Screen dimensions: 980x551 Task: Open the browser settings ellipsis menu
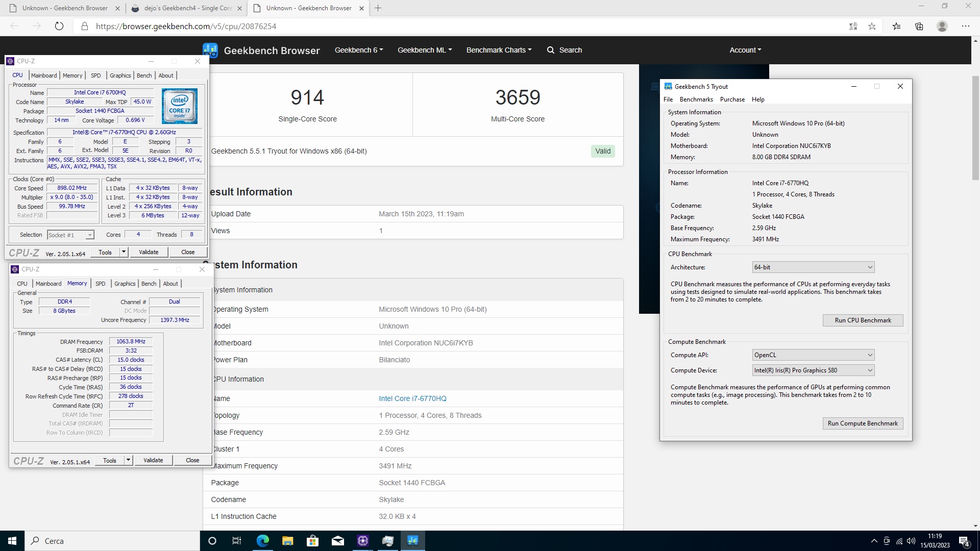pyautogui.click(x=965, y=26)
